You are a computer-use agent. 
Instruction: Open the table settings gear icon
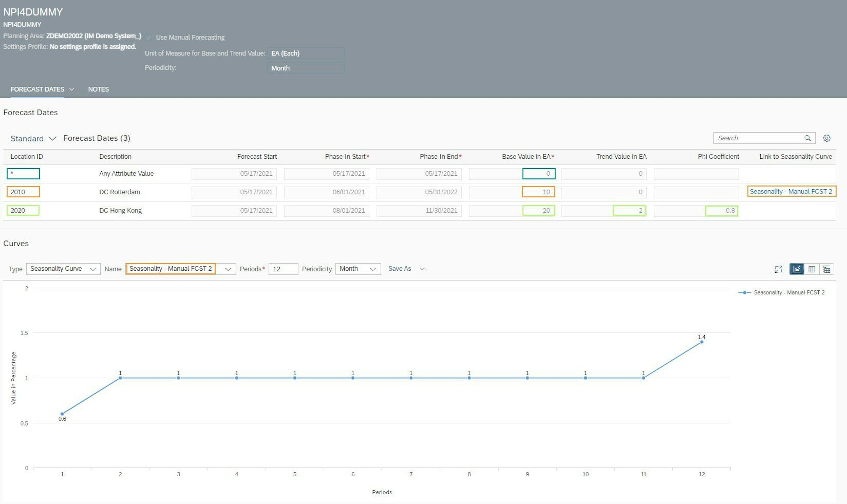pos(826,138)
